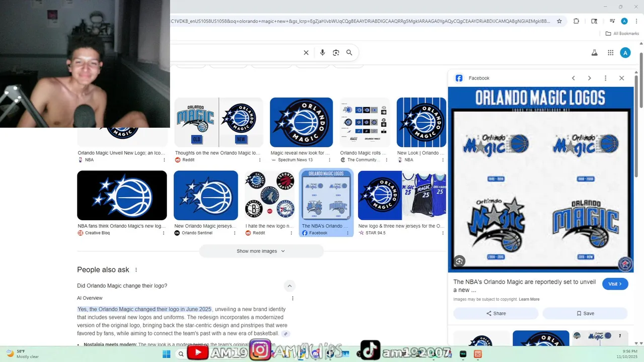Open the media controls icon in Chrome toolbar

[x=612, y=21]
